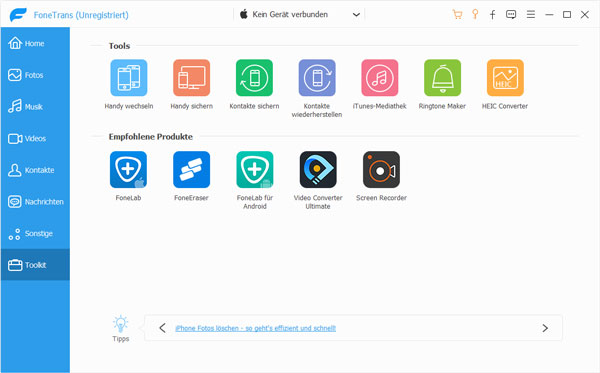Show the next tip
The image size is (600, 373).
click(545, 328)
